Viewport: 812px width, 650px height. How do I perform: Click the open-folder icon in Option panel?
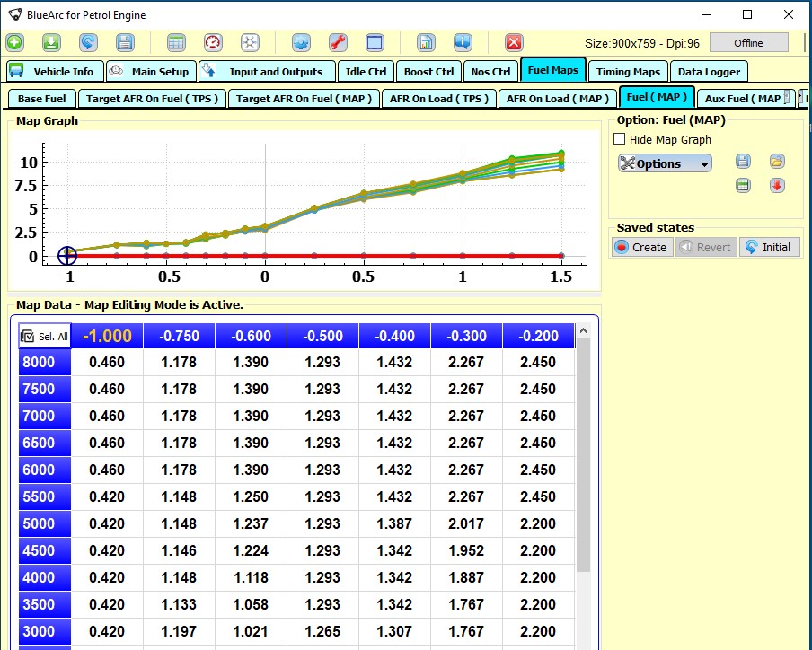coord(777,162)
